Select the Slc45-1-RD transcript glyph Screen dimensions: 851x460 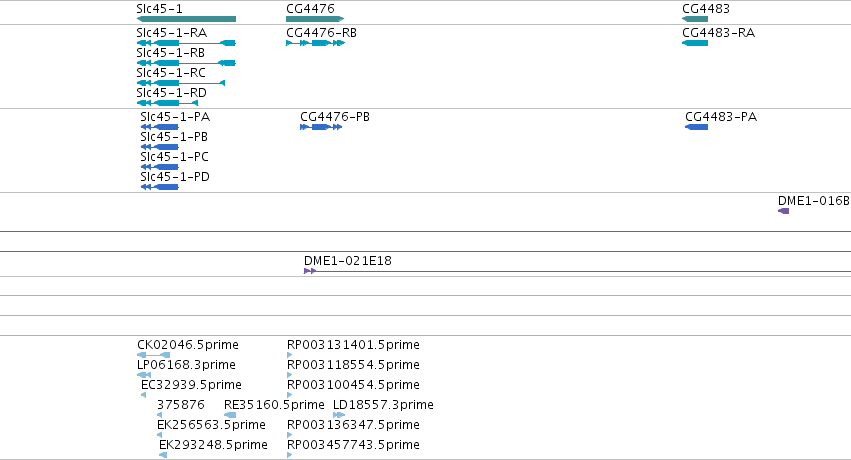click(x=167, y=103)
